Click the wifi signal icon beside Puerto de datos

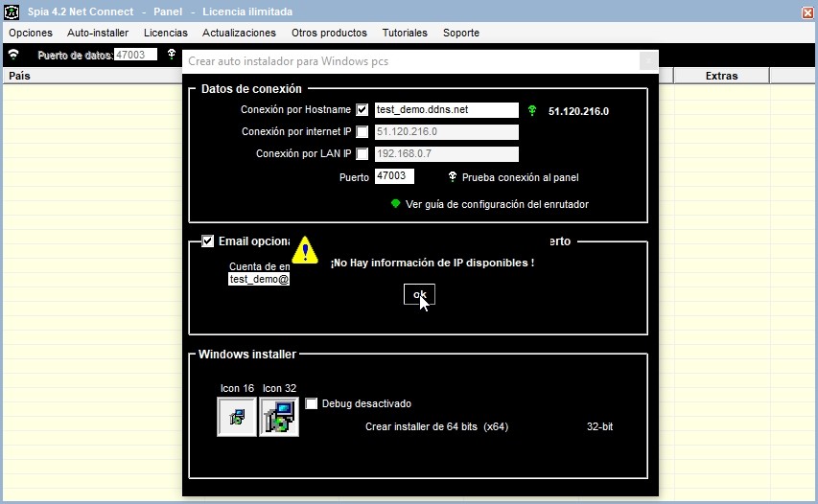(13, 55)
